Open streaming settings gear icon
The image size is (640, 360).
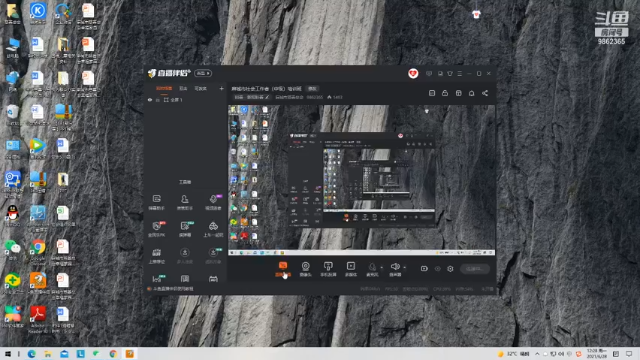(x=450, y=269)
